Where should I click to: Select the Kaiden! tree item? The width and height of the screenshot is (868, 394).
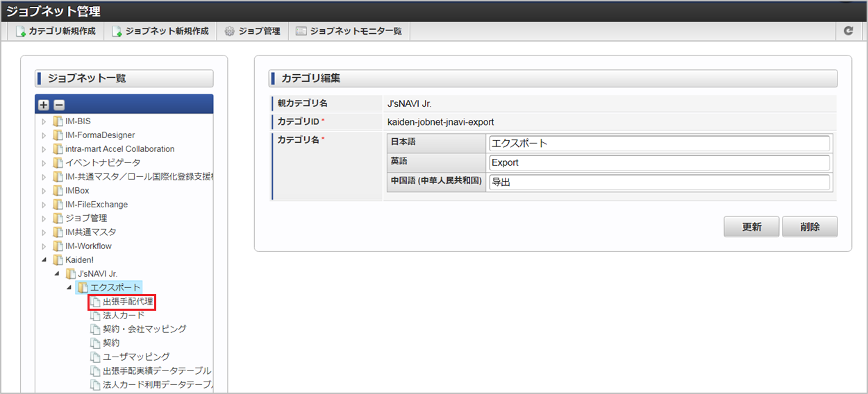pos(79,260)
